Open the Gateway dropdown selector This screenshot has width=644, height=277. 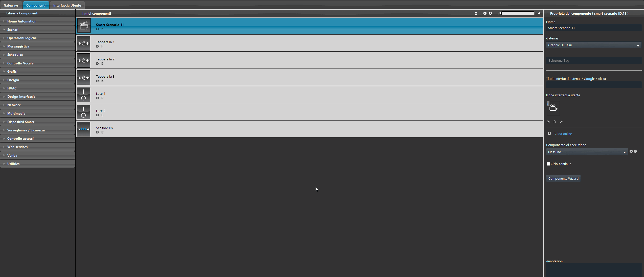tap(638, 45)
